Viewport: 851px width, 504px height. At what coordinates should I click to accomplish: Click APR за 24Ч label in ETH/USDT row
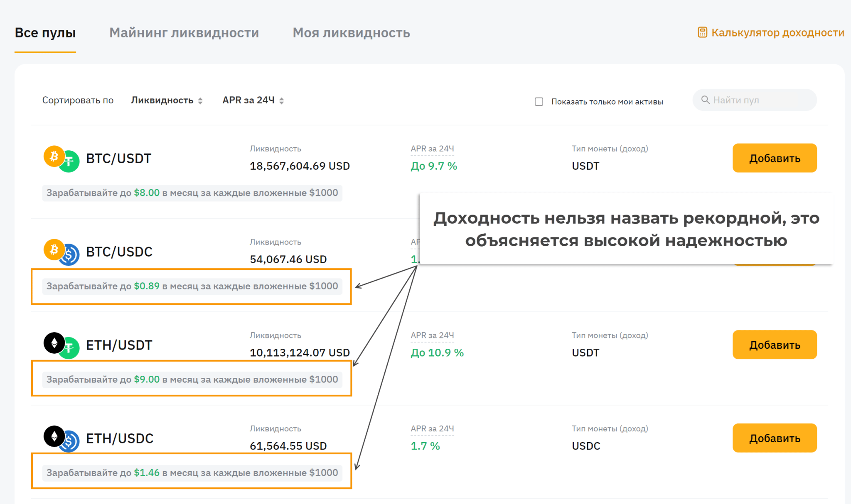tap(432, 335)
